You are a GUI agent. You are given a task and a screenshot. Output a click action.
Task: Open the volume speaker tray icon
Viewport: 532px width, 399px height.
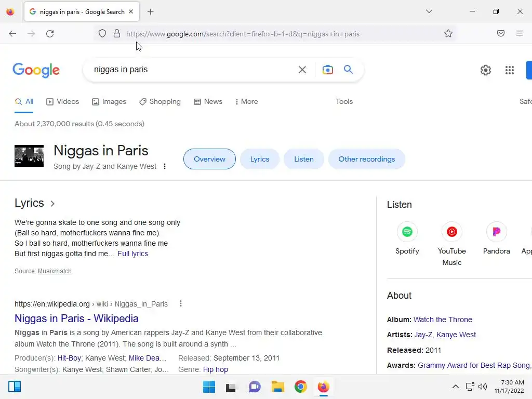coord(483,387)
